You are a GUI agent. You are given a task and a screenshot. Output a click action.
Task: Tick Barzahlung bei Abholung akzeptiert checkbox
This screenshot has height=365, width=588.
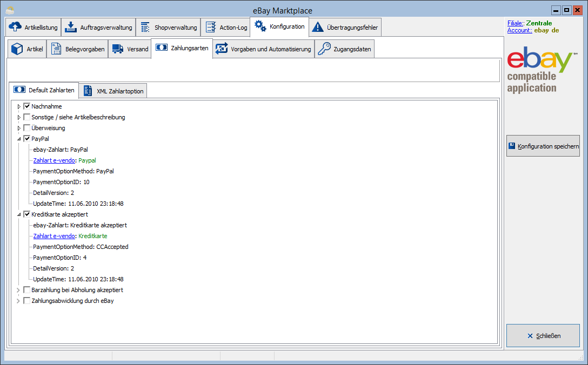click(x=27, y=290)
